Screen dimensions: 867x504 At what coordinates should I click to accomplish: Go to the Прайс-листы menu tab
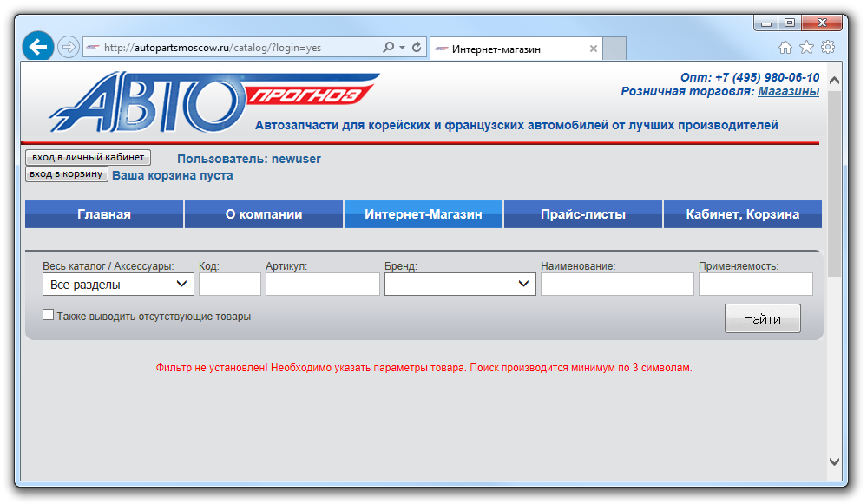point(583,214)
